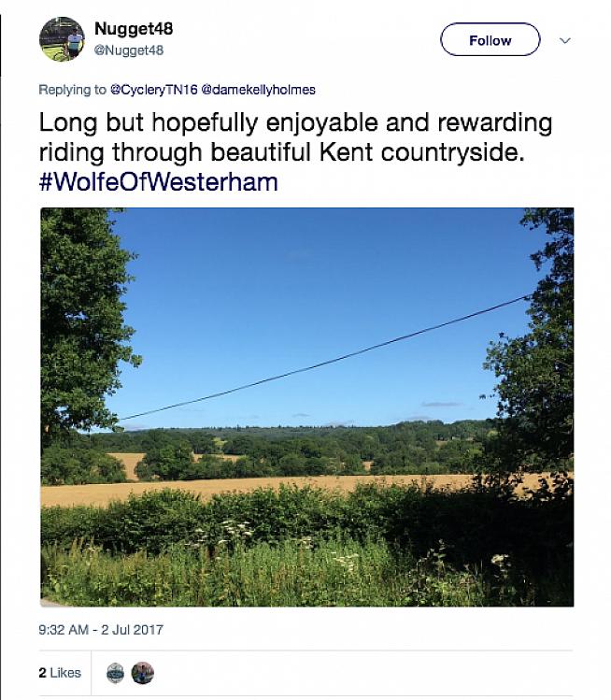
Task: Open the Kent countryside photo
Action: [306, 407]
